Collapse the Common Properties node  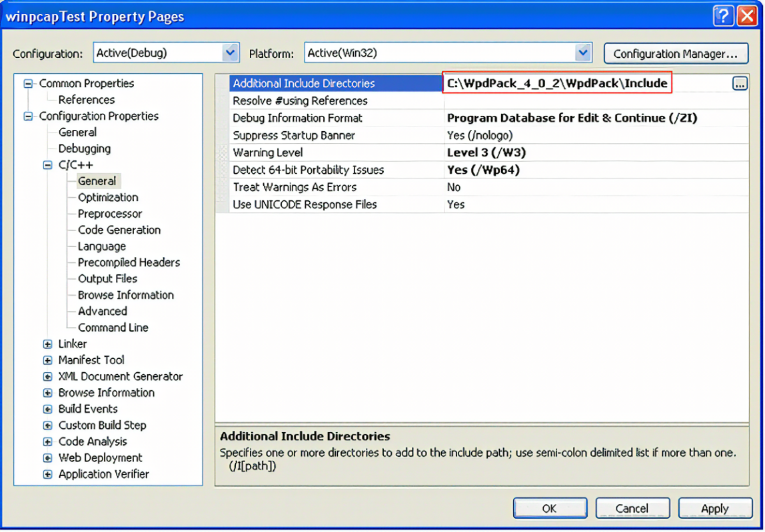(x=28, y=84)
